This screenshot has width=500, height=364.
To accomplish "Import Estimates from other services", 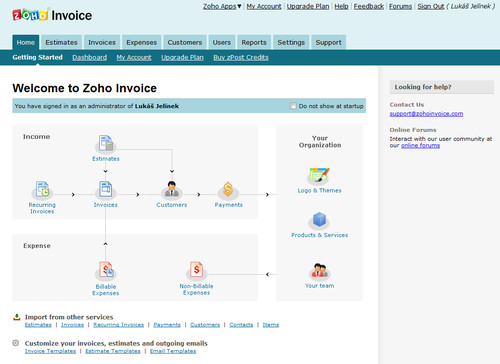I will coord(38,325).
